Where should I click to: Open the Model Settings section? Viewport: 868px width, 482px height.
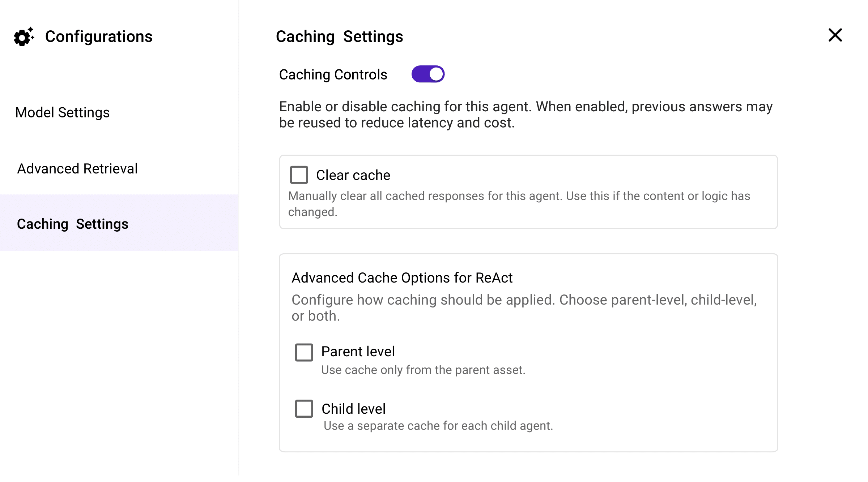pos(62,112)
